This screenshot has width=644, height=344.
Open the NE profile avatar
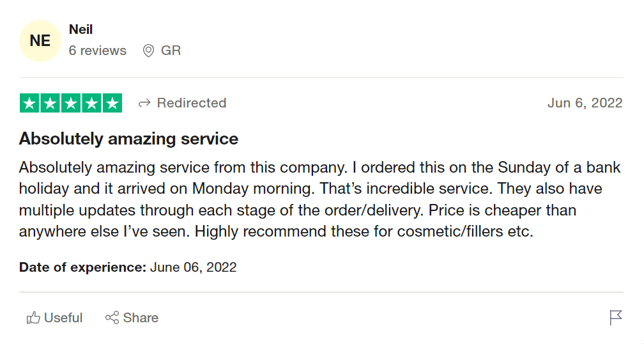point(40,41)
